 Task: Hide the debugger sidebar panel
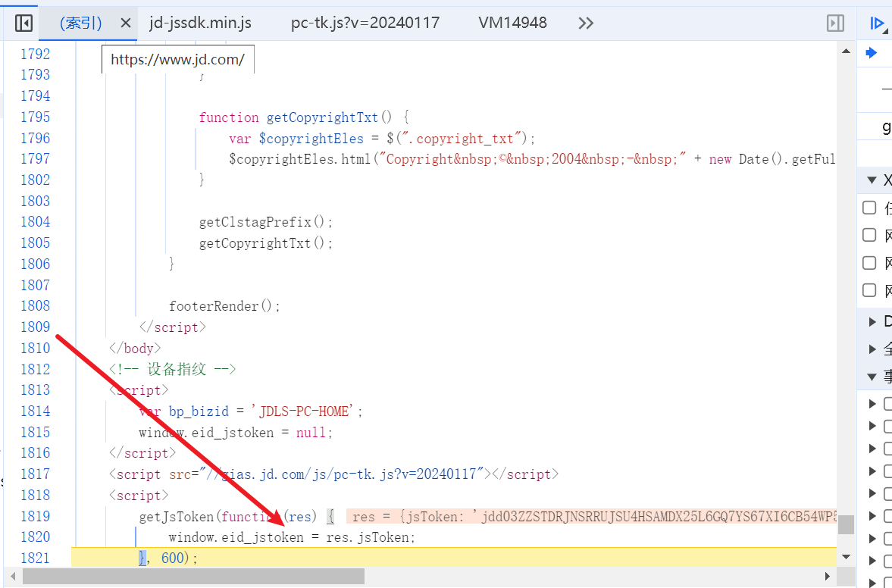point(835,23)
